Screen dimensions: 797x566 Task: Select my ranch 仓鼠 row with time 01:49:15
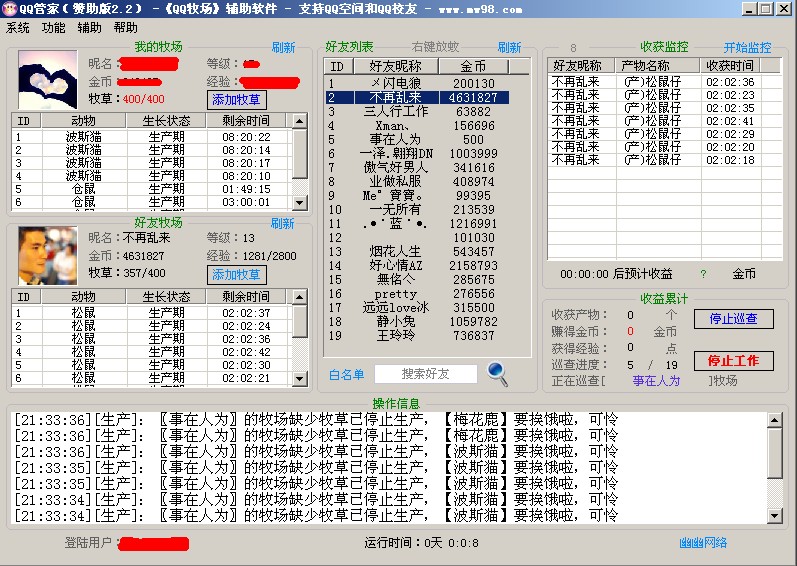click(x=152, y=189)
